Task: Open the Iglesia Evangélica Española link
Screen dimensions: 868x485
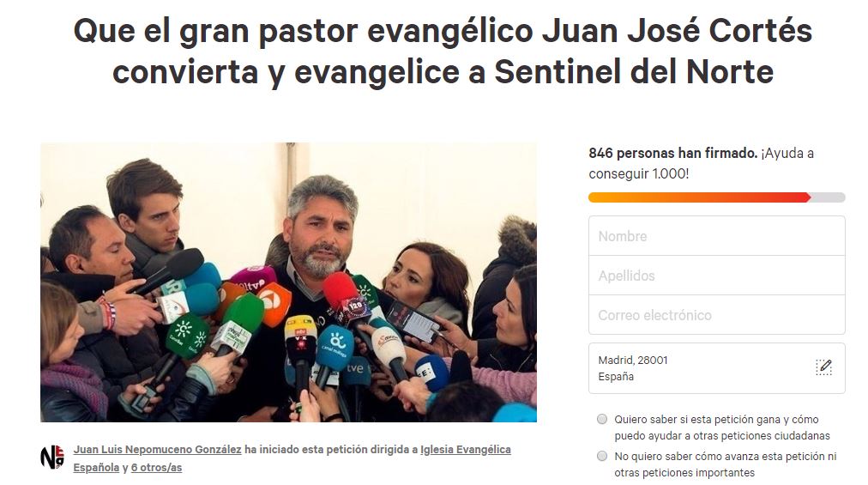Action: (x=292, y=458)
